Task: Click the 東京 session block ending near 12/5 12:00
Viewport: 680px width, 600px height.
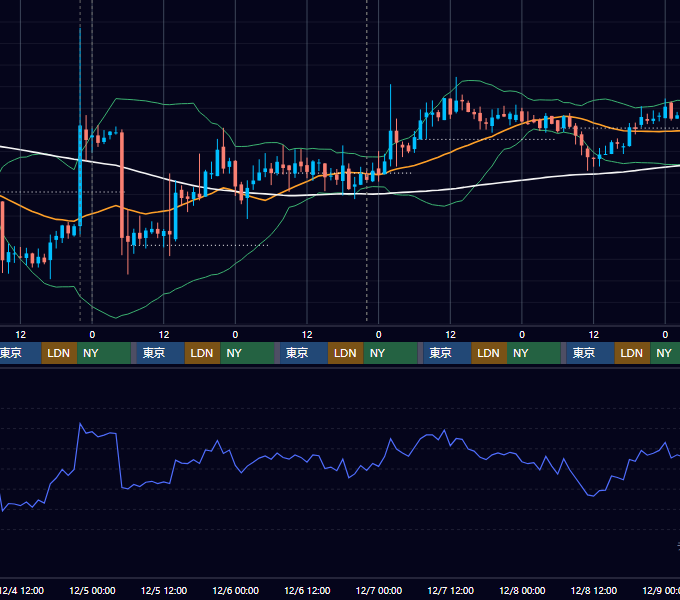Action: 160,353
